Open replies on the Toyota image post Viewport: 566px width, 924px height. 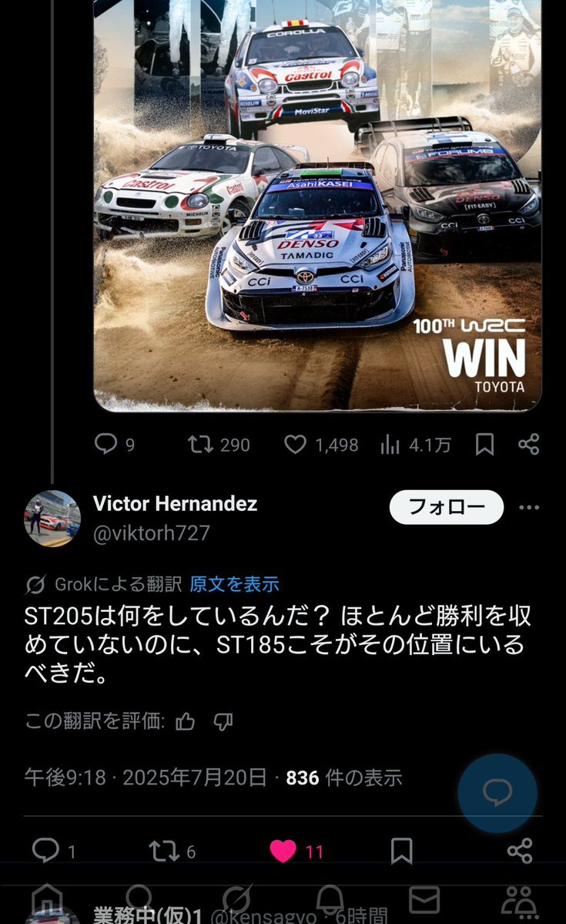coord(114,445)
